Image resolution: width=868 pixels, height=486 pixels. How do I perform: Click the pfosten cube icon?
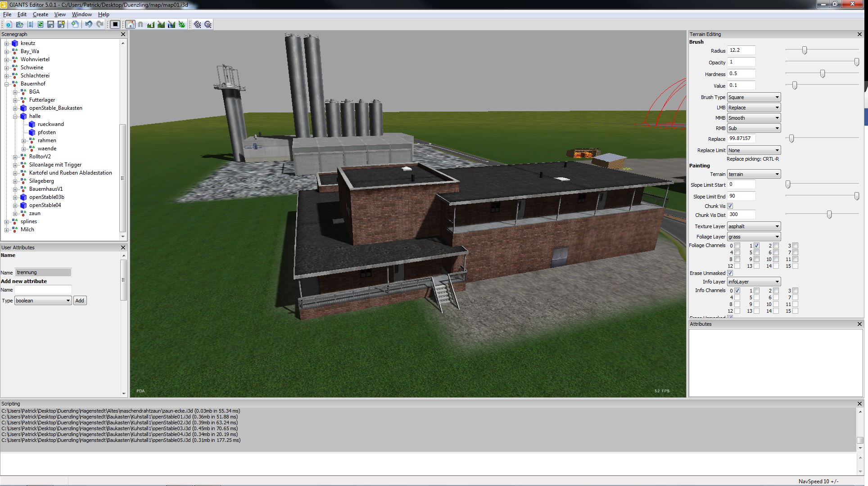pyautogui.click(x=32, y=132)
